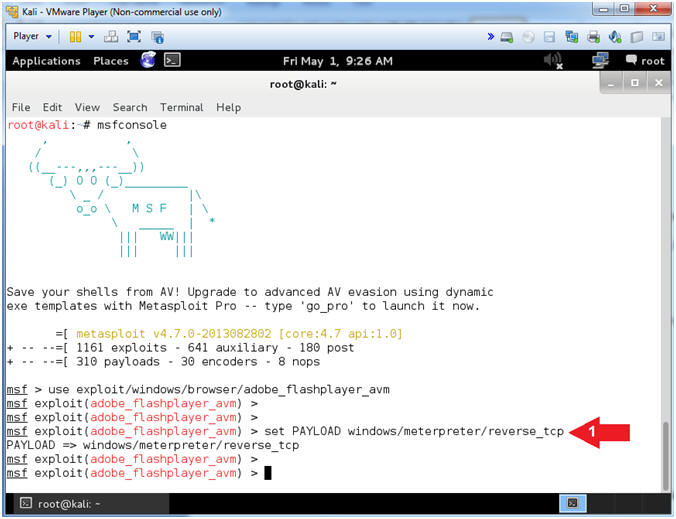
Task: Click the send Ctrl+Alt+Del icon
Action: (111, 37)
